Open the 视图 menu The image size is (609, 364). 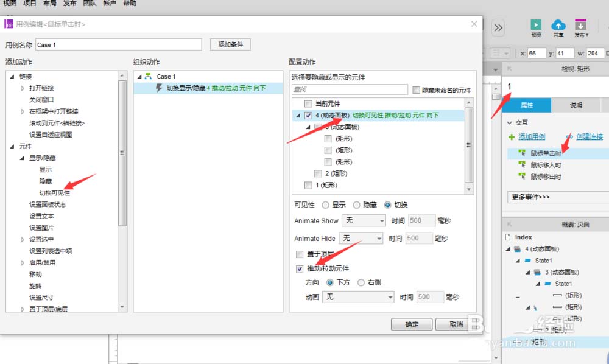[x=10, y=3]
